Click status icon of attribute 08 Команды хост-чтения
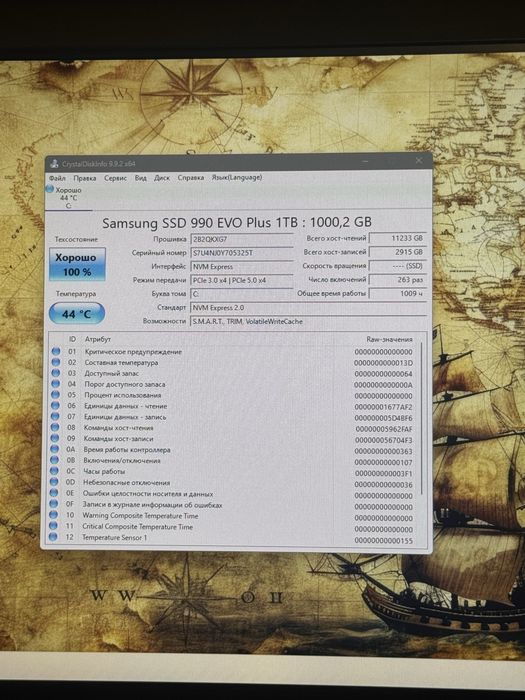The image size is (525, 700). (55, 427)
